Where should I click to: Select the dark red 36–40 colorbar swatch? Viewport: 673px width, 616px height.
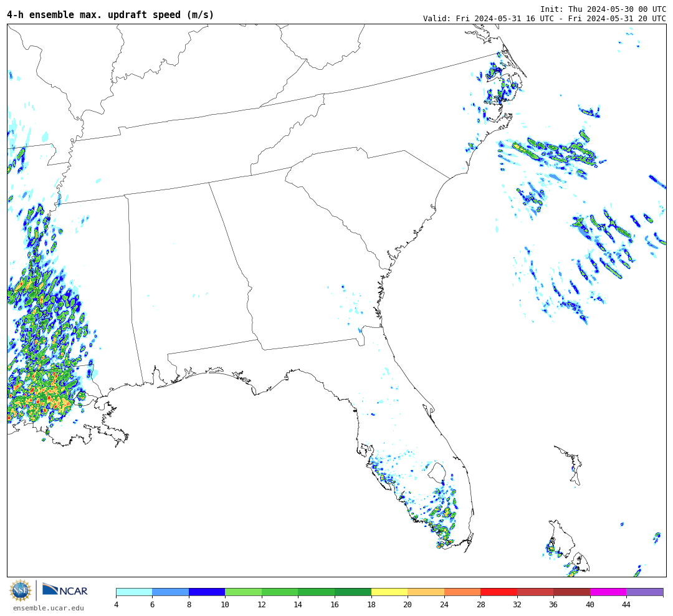tap(571, 592)
